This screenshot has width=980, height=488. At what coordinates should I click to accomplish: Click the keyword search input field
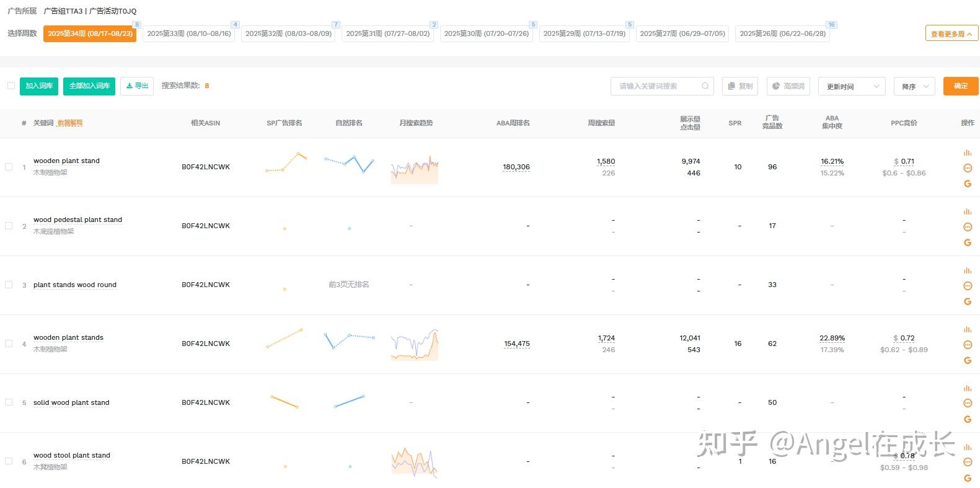click(657, 86)
